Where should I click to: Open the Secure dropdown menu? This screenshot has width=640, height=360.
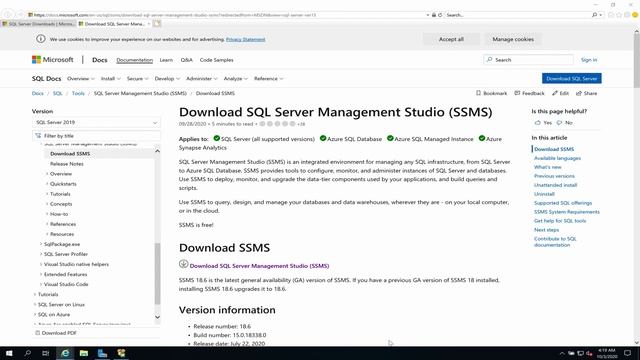pos(138,78)
